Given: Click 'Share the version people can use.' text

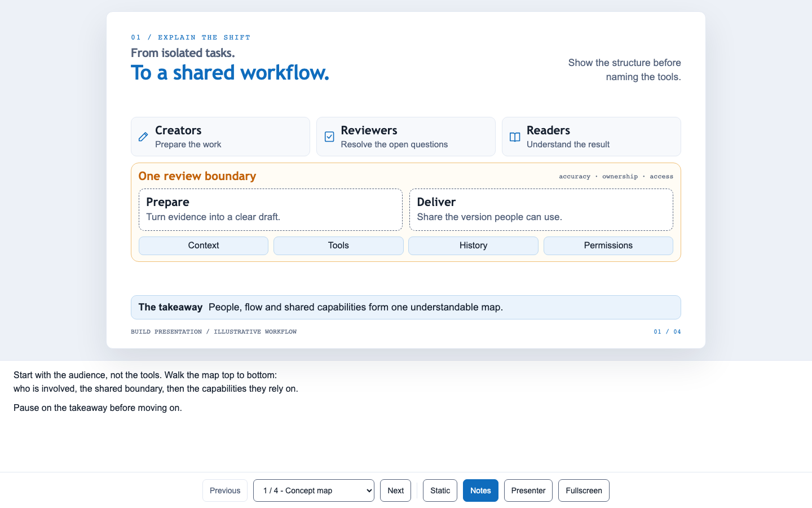Looking at the screenshot, I should click(x=489, y=217).
